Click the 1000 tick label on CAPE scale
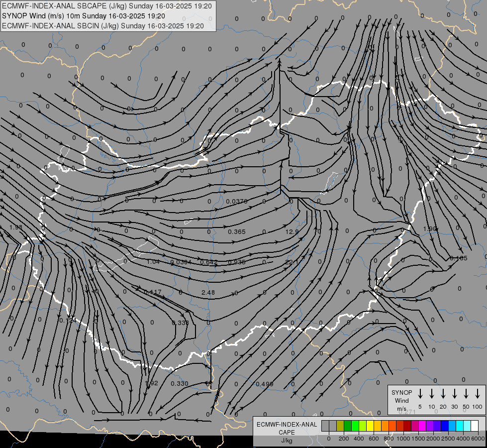The image size is (487, 448). click(403, 439)
